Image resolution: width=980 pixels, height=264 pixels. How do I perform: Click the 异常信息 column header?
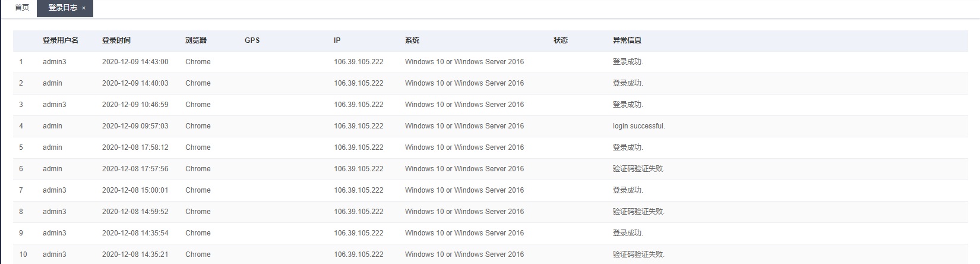coord(627,40)
